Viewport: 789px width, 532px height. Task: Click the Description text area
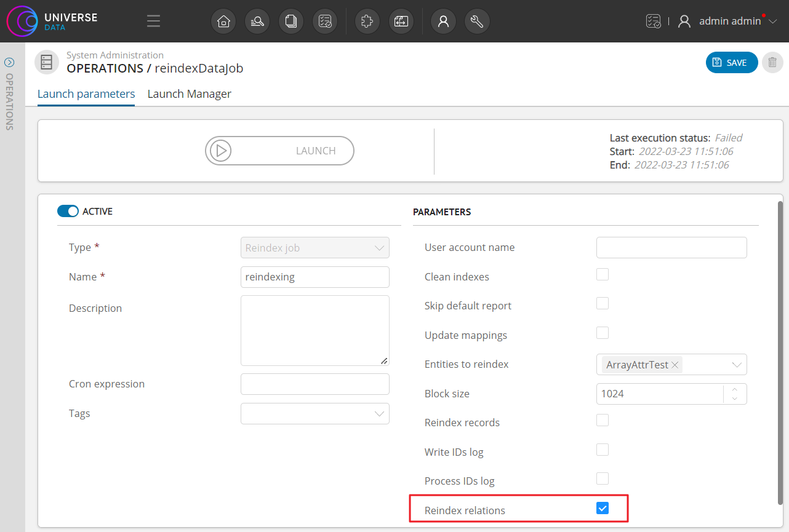point(315,331)
